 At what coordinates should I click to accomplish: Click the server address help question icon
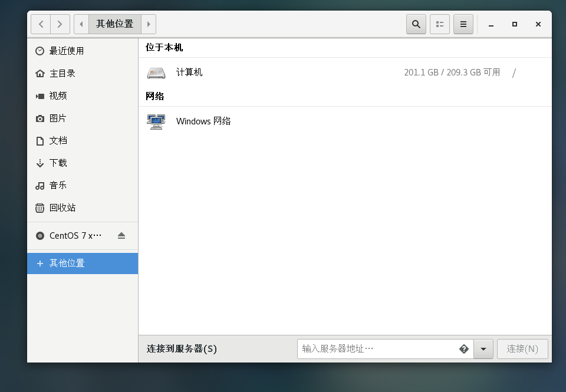pos(464,349)
